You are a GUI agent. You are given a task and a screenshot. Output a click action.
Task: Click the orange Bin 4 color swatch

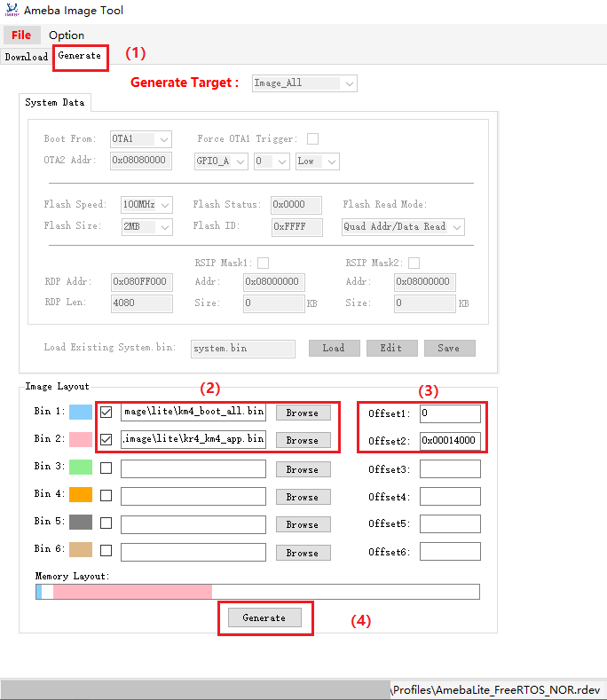tap(80, 495)
